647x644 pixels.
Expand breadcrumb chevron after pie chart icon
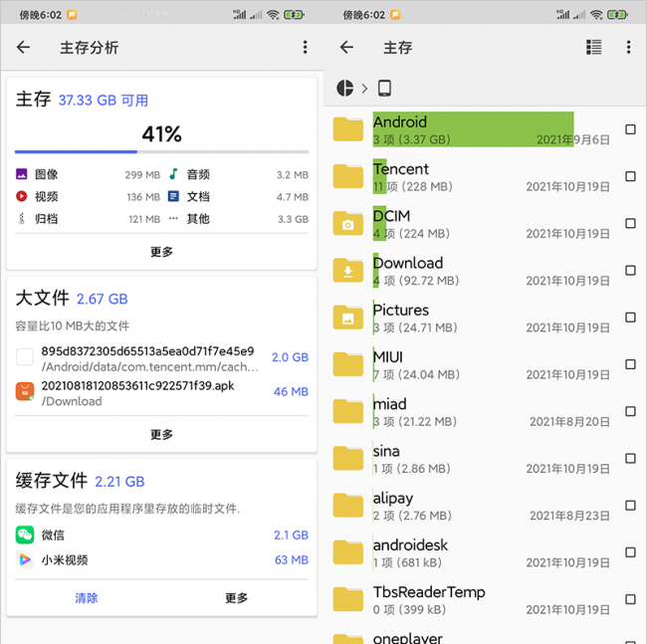[x=364, y=89]
